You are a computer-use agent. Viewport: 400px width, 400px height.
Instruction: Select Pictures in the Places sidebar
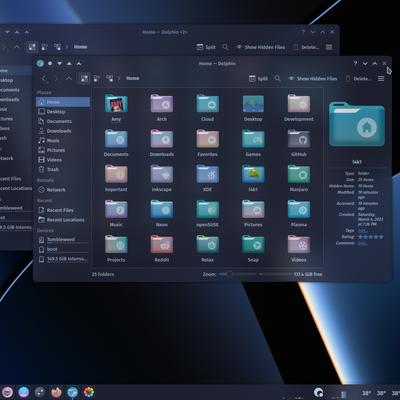pyautogui.click(x=63, y=150)
